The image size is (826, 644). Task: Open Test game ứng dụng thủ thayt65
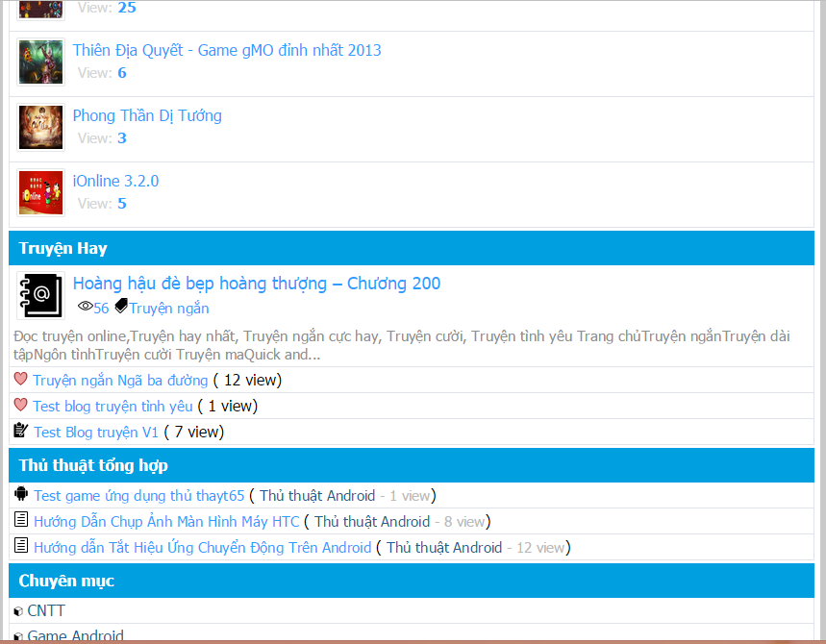[139, 496]
